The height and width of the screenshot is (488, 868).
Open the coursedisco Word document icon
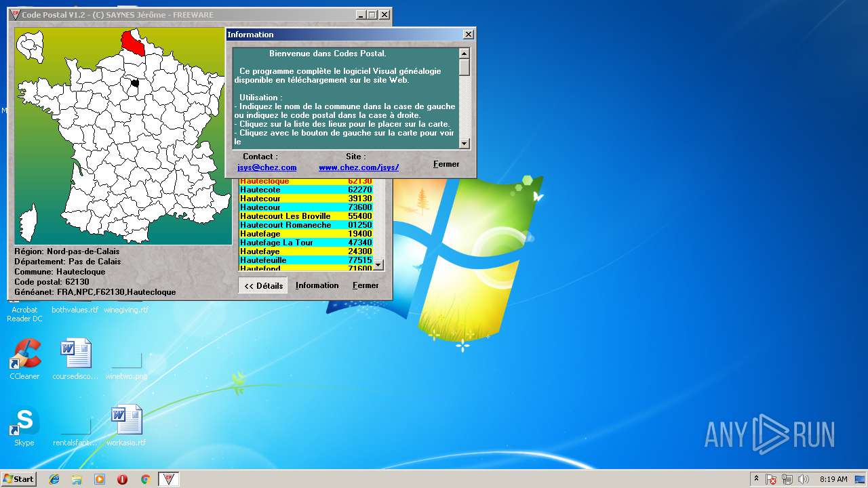tap(75, 354)
